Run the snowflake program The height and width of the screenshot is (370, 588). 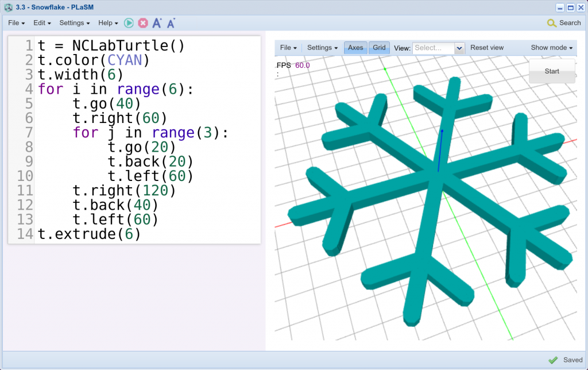tap(128, 23)
